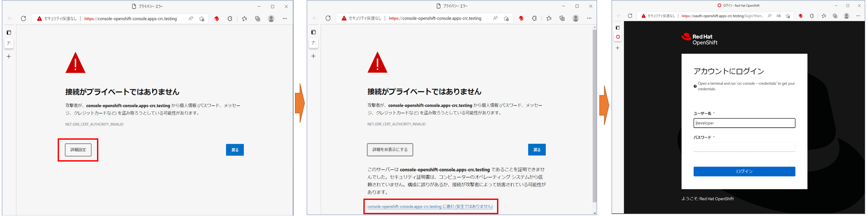Image resolution: width=868 pixels, height=216 pixels.
Task: Reload the page in the expanded-details window
Action: pyautogui.click(x=328, y=18)
